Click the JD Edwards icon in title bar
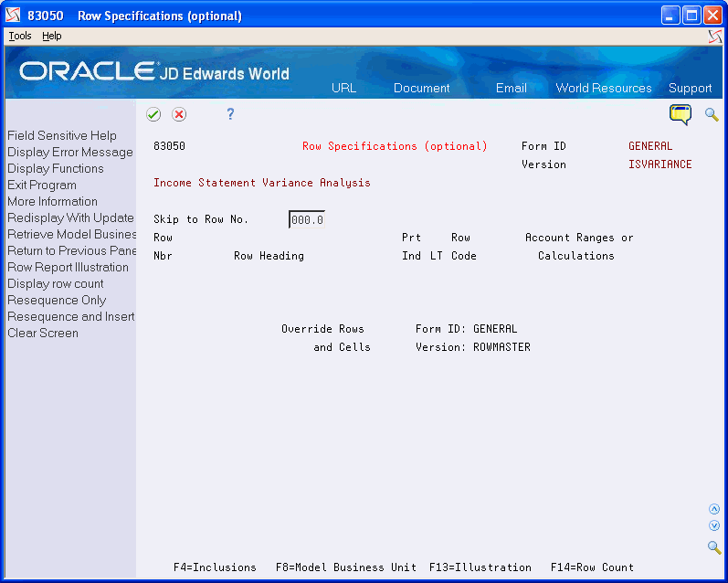Viewport: 728px width, 583px height. click(x=13, y=16)
